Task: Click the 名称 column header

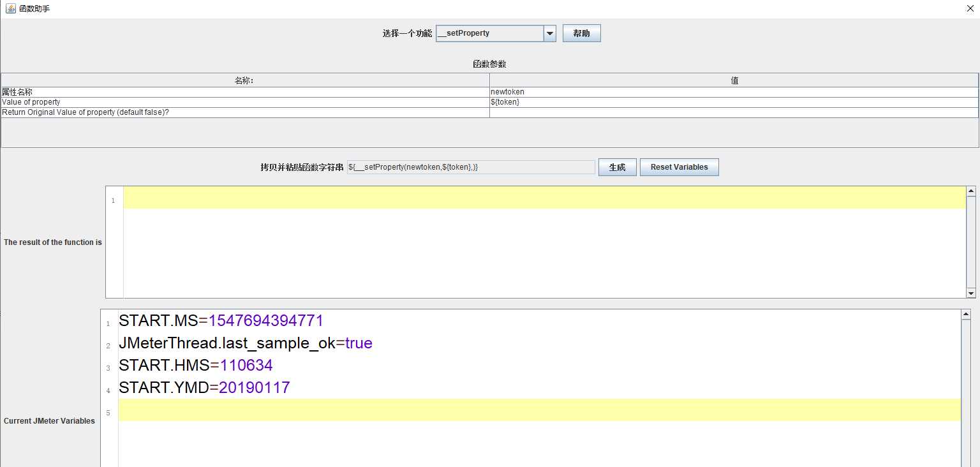Action: [245, 80]
